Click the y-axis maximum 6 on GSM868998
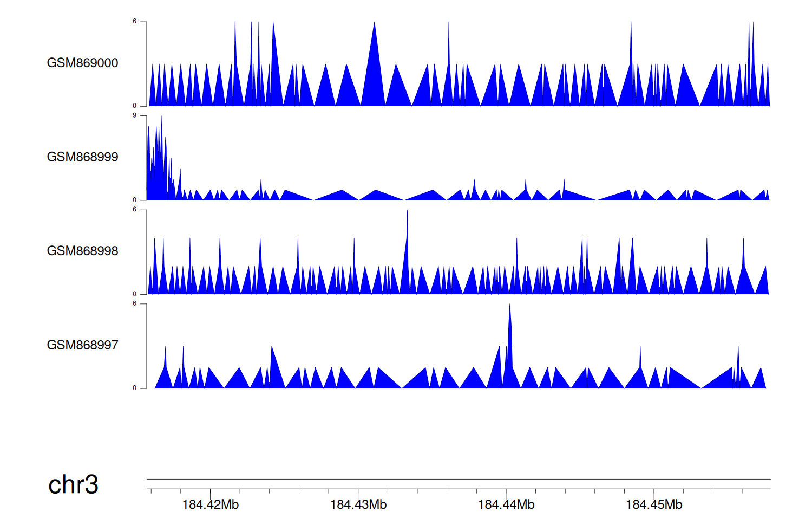 click(135, 210)
